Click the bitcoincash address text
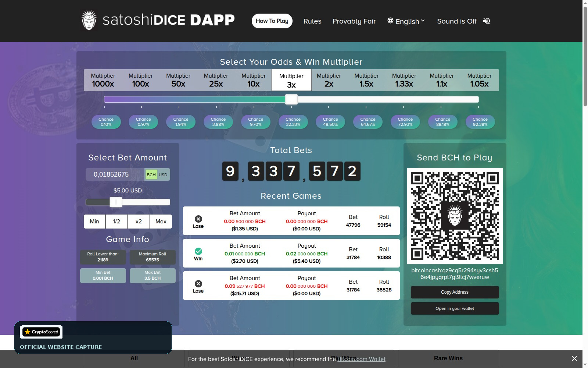 (455, 274)
